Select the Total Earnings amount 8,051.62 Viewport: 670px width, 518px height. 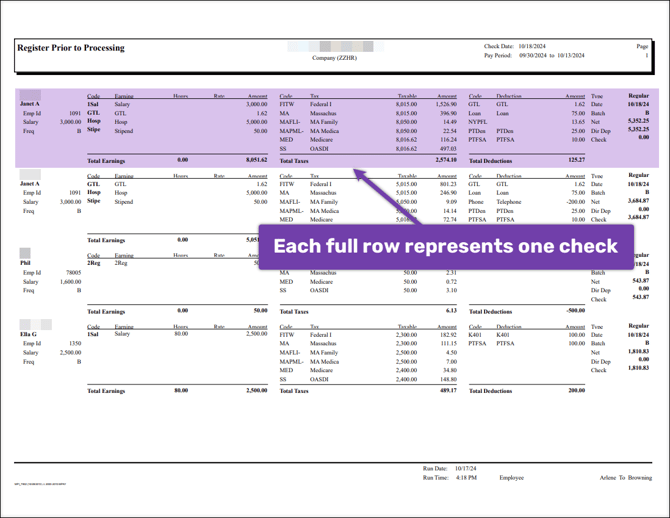(x=256, y=160)
